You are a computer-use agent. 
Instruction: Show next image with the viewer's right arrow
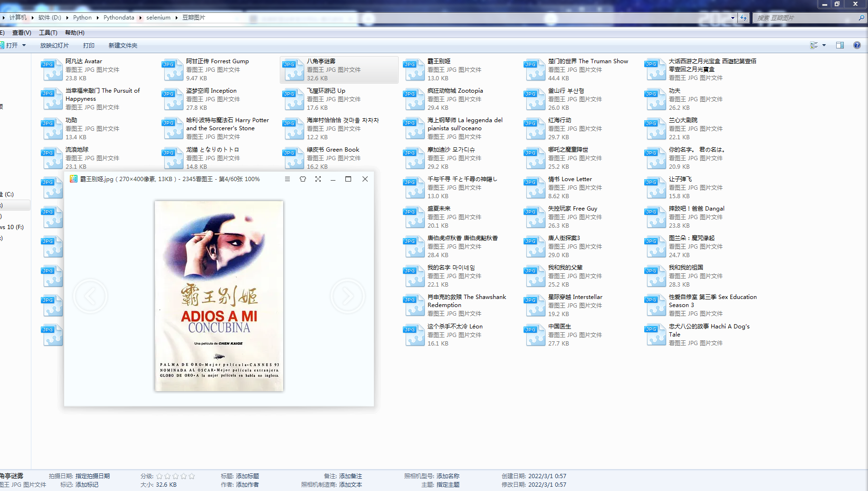point(348,296)
